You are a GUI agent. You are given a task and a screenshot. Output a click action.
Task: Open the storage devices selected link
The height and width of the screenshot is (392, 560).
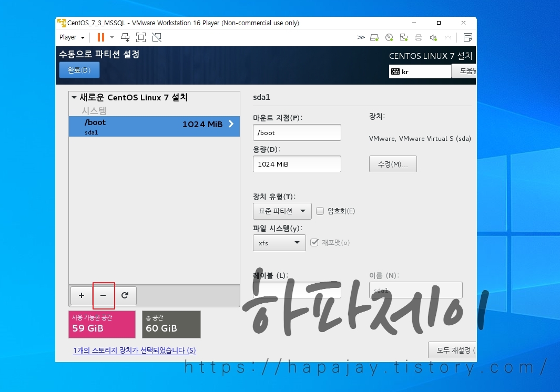135,350
